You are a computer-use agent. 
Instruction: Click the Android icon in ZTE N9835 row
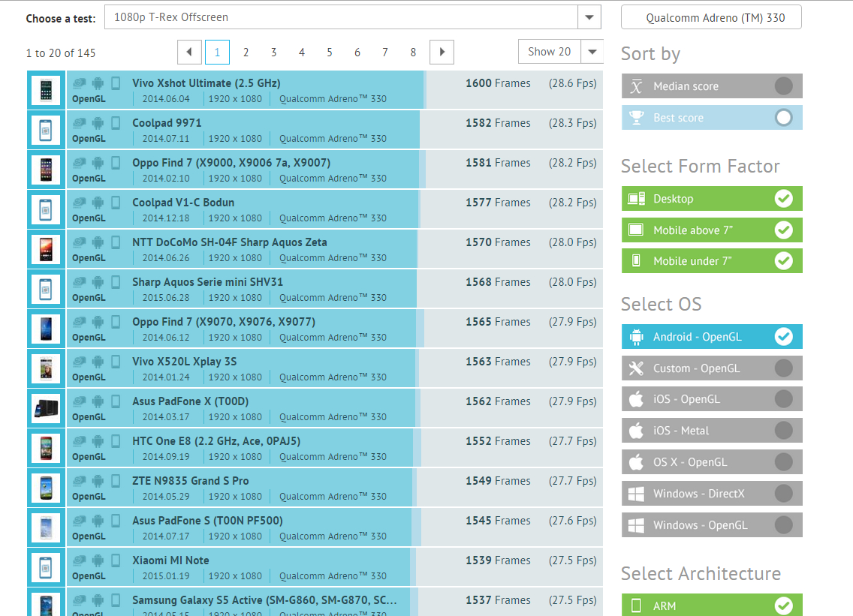tap(98, 481)
